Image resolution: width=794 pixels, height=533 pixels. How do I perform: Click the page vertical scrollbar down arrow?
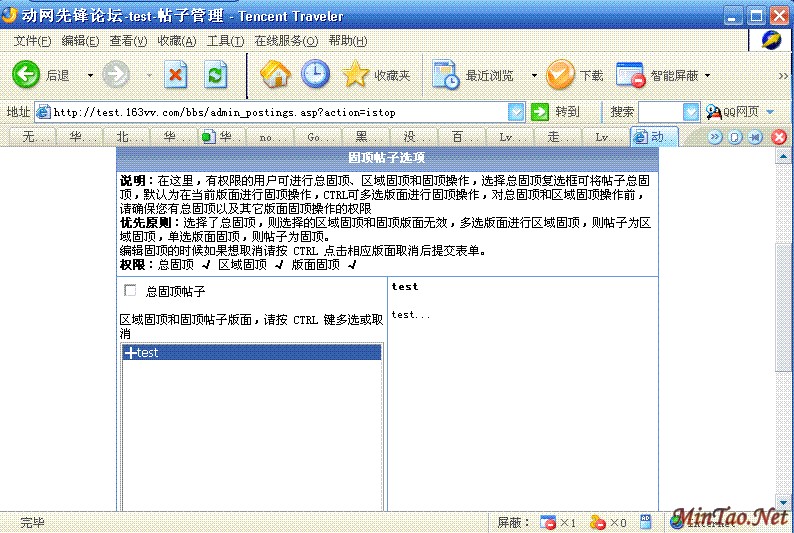[784, 502]
